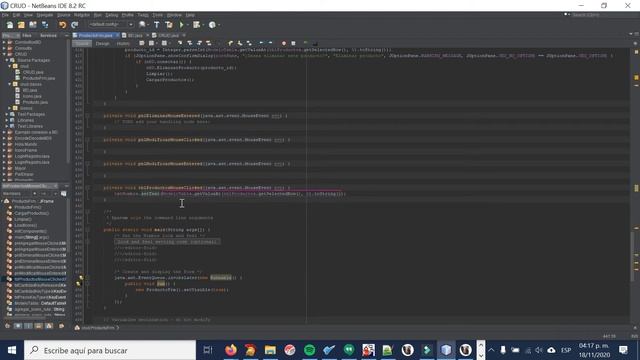Collapse the Source Packages node
Image resolution: width=640 pixels, height=360 pixels.
[7, 60]
